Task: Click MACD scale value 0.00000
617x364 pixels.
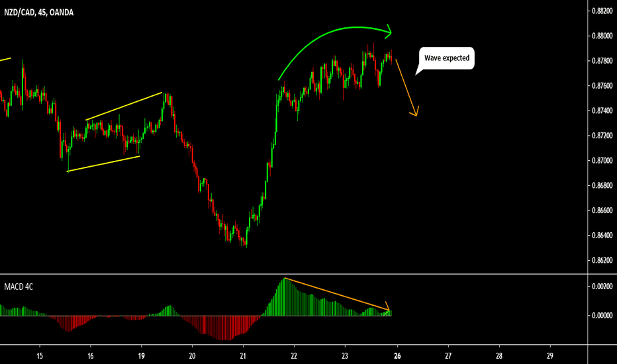Action: (x=602, y=316)
